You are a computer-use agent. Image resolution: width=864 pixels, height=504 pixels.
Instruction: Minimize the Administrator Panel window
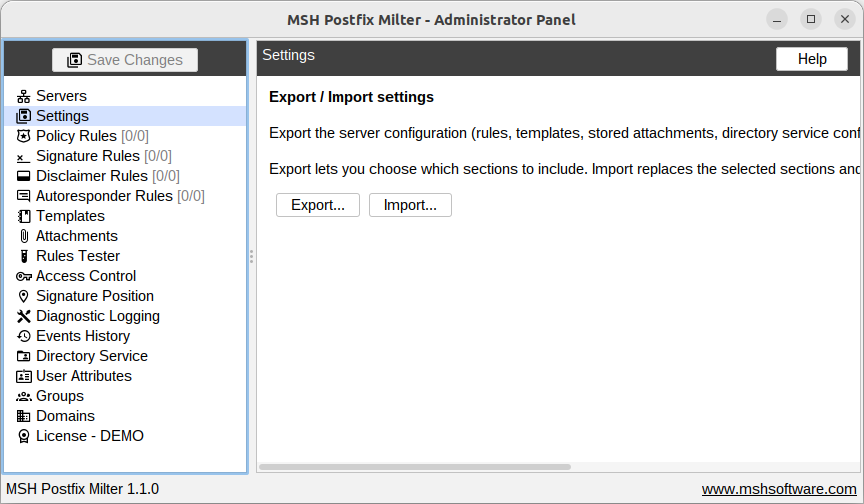tap(777, 20)
